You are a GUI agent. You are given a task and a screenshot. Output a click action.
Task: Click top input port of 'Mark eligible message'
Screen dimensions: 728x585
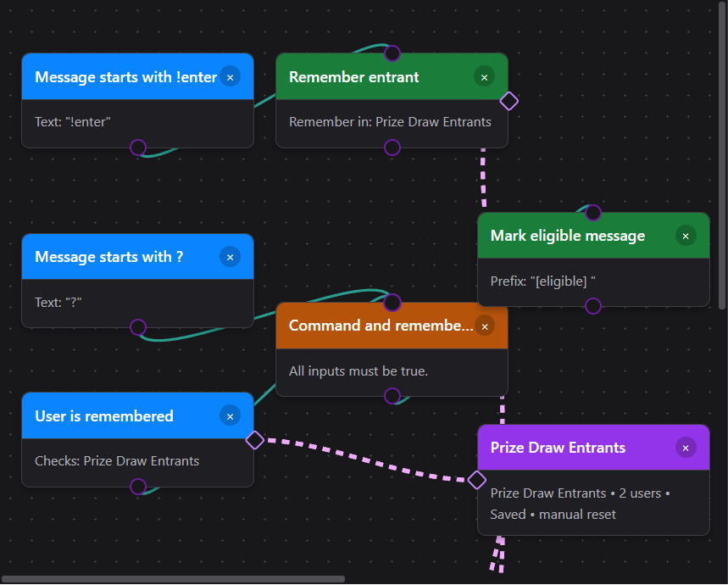[593, 213]
